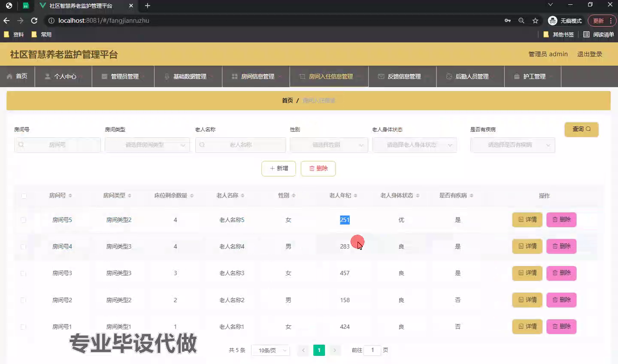Click the 前往 page number input
The height and width of the screenshot is (364, 618).
[x=372, y=350]
